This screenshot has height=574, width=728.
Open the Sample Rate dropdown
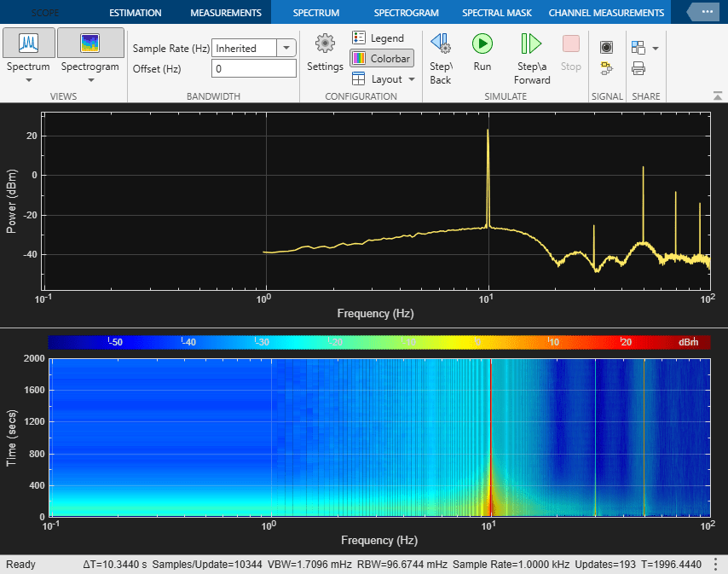(287, 49)
